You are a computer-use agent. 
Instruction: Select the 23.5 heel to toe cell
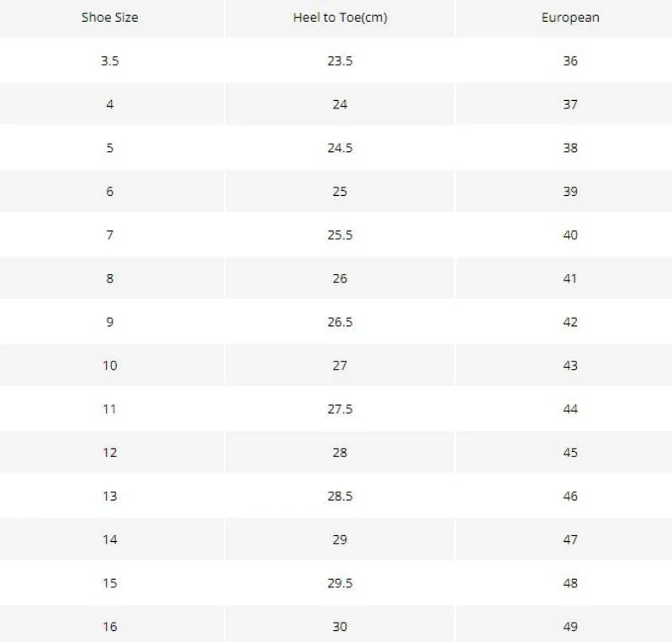coord(340,61)
